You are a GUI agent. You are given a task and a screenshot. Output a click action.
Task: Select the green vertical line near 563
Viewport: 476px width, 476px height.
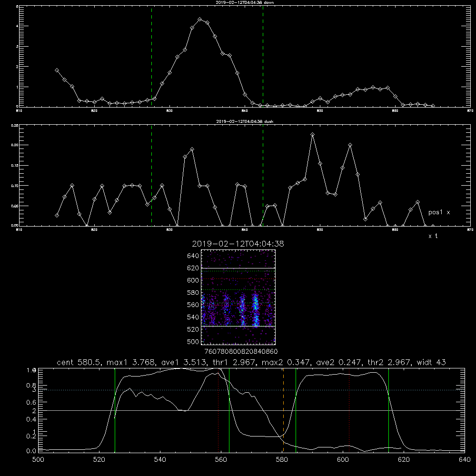tap(229, 410)
